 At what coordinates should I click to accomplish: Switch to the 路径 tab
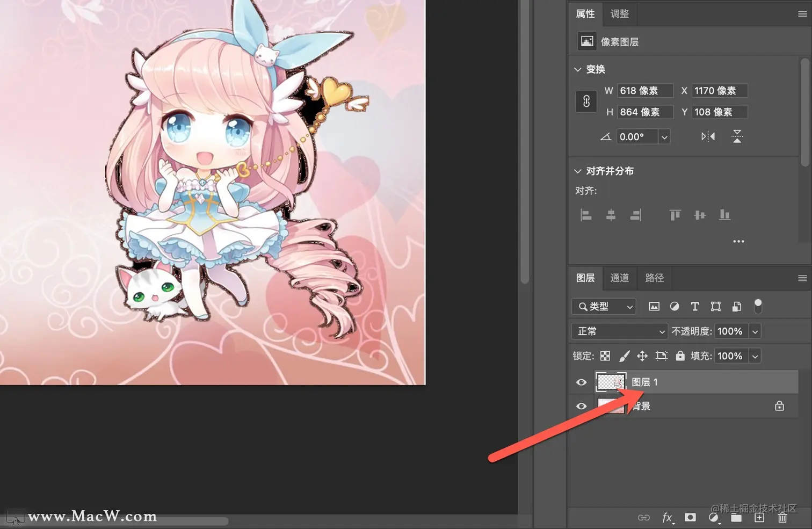[x=654, y=278]
